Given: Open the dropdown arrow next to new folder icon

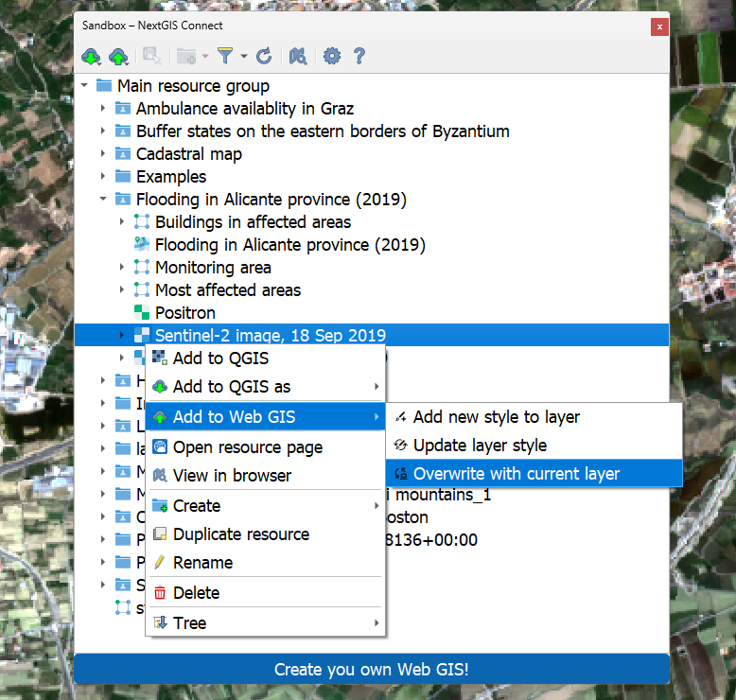Looking at the screenshot, I should pyautogui.click(x=205, y=57).
